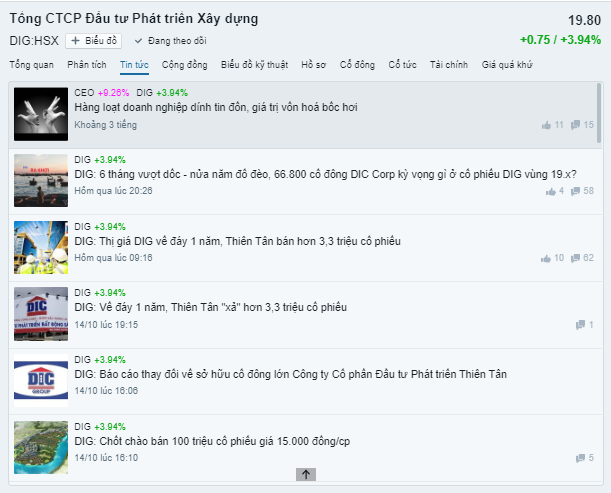Click comment icon showing 15 comments

click(x=575, y=125)
